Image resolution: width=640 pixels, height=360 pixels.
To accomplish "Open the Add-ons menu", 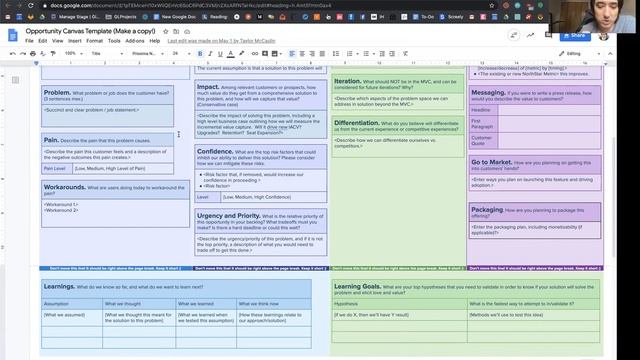I will click(135, 41).
